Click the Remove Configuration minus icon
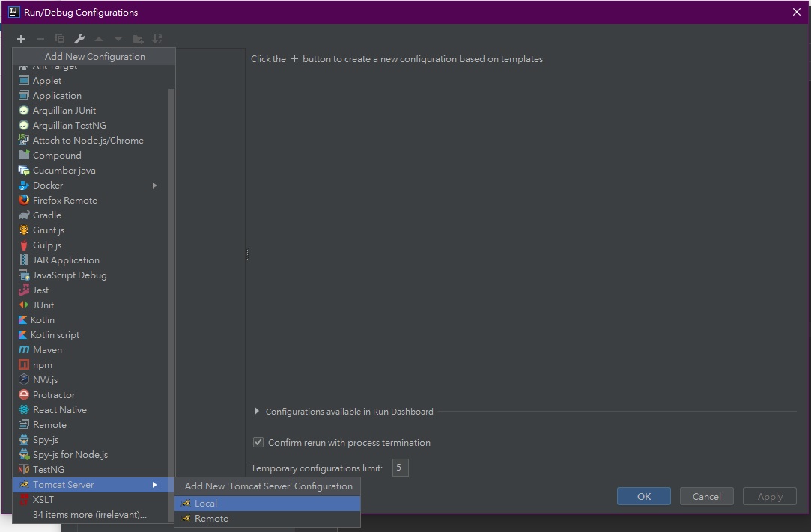This screenshot has height=532, width=811. pos(40,39)
